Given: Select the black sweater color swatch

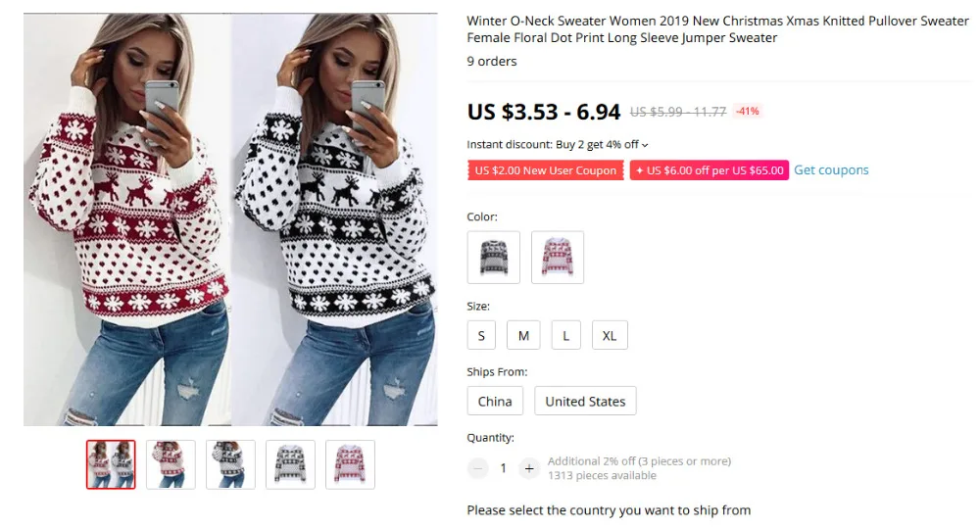Looking at the screenshot, I should coord(494,258).
